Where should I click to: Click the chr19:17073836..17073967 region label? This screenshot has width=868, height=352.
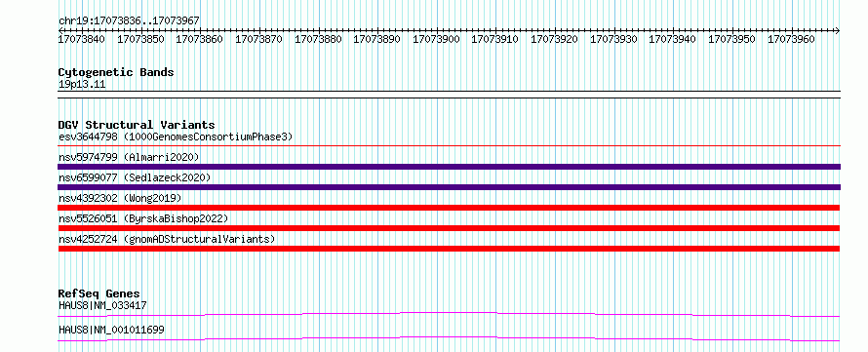pyautogui.click(x=129, y=21)
